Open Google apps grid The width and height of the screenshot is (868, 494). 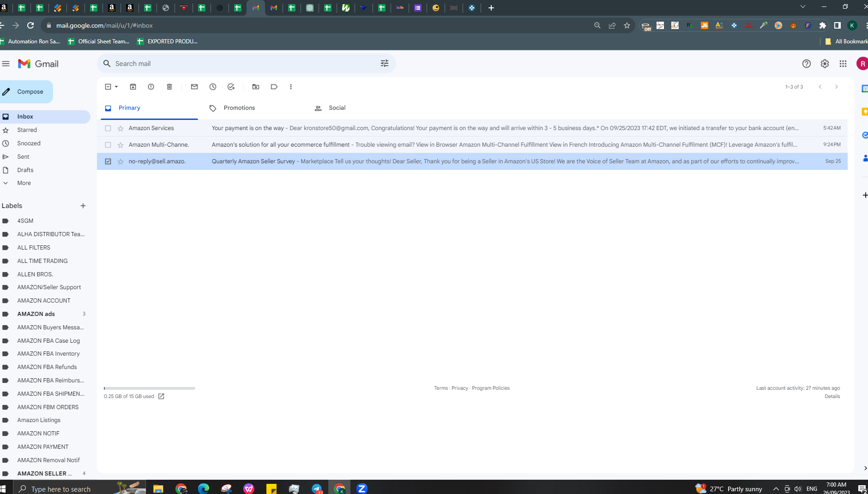click(x=843, y=64)
